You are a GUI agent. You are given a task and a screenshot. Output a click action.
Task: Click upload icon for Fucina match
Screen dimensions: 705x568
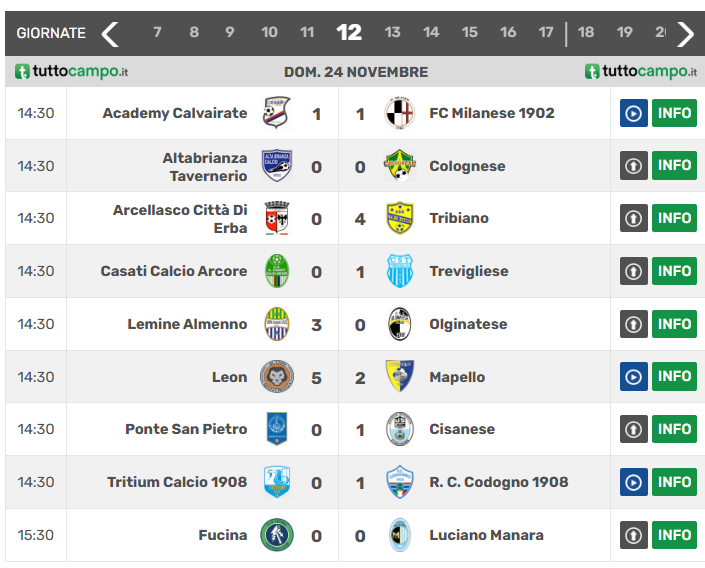click(x=634, y=535)
